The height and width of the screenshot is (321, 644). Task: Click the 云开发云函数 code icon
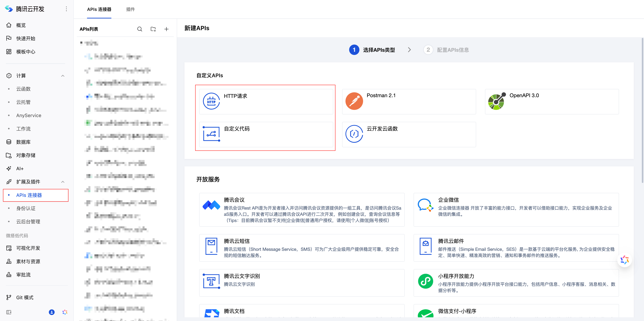click(354, 134)
